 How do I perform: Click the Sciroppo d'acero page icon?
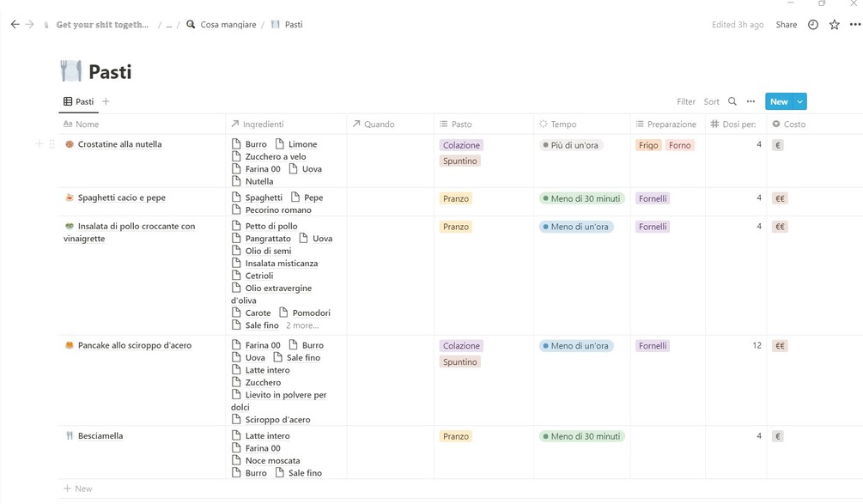[x=236, y=419]
